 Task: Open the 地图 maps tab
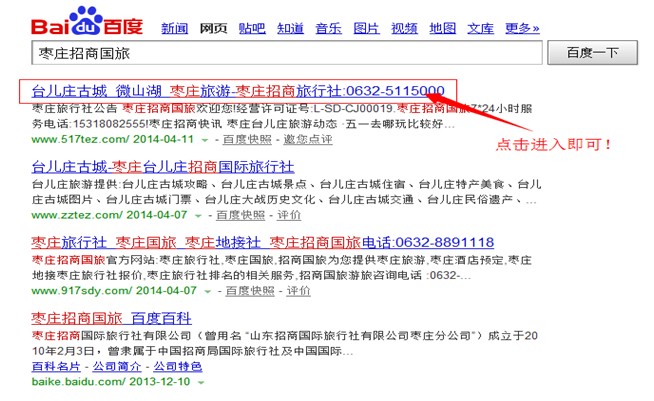(443, 28)
